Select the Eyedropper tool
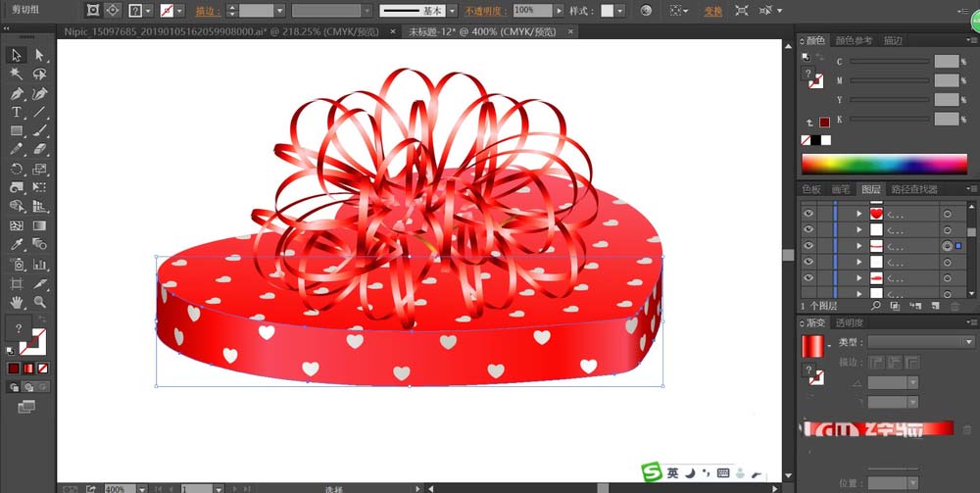 coord(17,244)
